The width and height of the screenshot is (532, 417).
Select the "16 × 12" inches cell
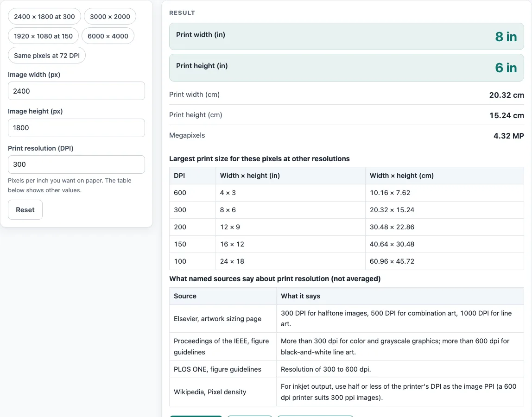(290, 244)
